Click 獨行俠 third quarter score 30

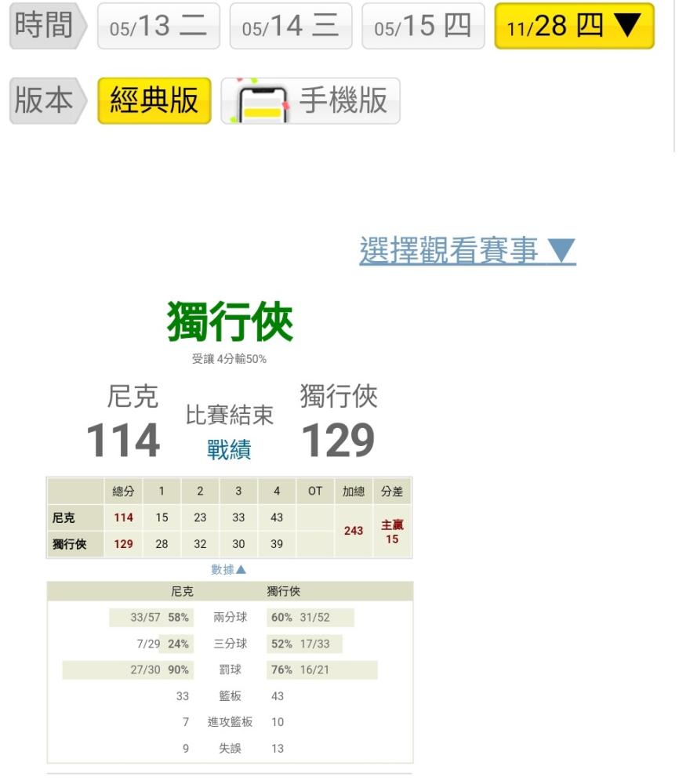tap(238, 544)
